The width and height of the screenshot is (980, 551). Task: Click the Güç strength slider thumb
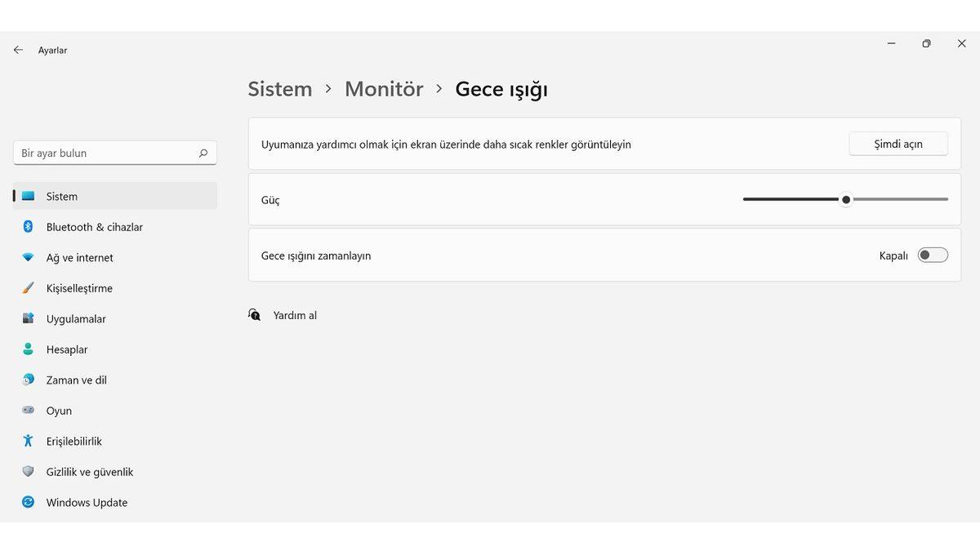point(846,199)
